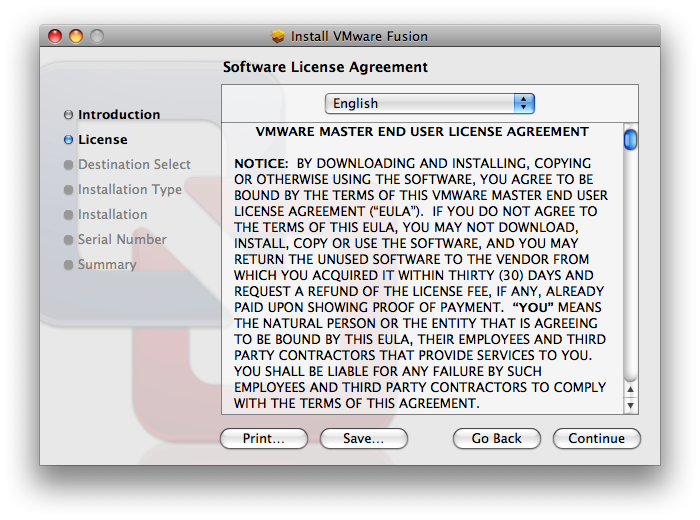700x520 pixels.
Task: Click the Installation step label
Action: pos(112,215)
